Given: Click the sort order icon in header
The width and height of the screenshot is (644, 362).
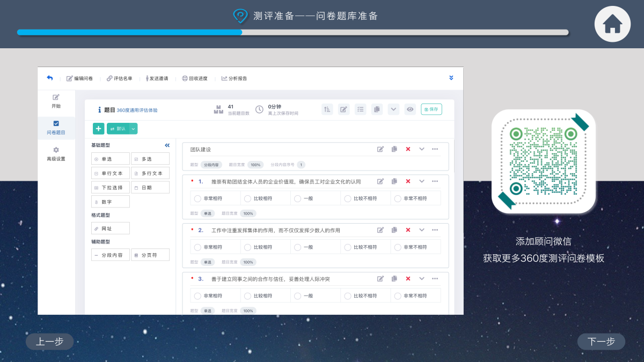Looking at the screenshot, I should 327,109.
